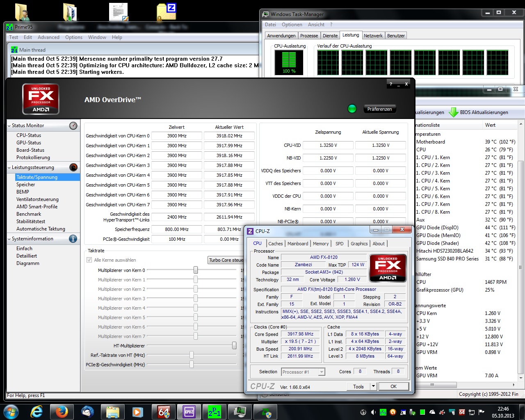Click the Systeminformation info icon
This screenshot has height=420, width=525.
[73, 239]
